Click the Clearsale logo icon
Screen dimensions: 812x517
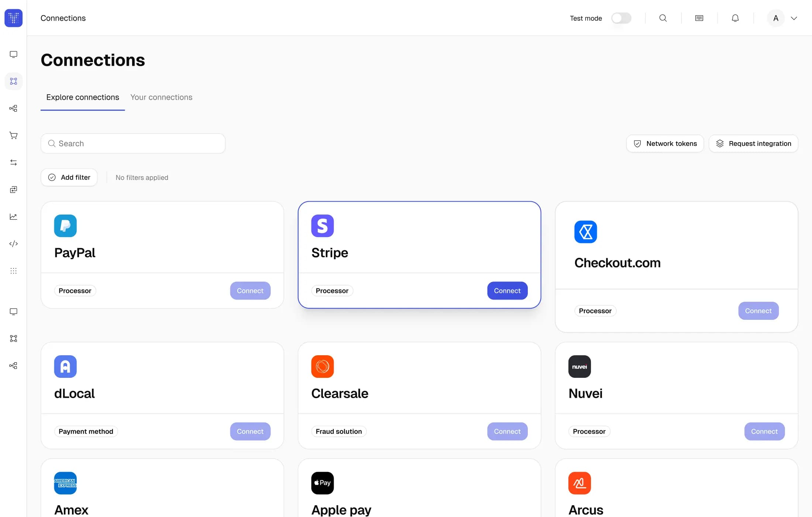click(323, 366)
